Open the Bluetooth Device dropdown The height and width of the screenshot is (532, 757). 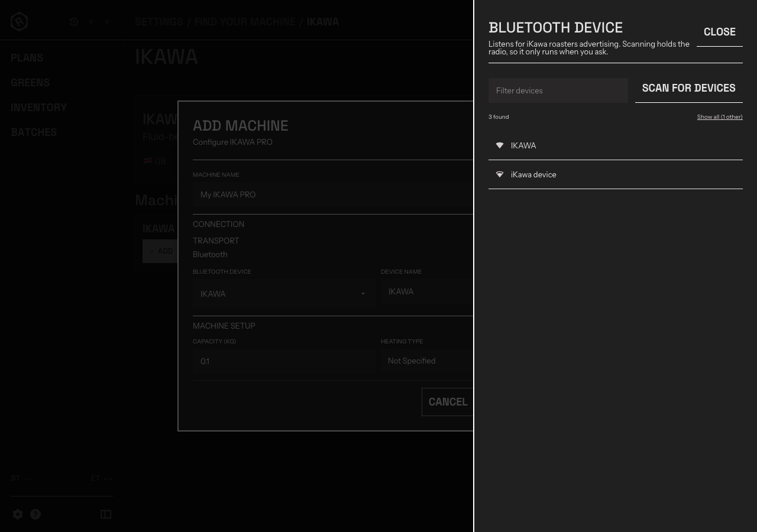click(x=284, y=294)
